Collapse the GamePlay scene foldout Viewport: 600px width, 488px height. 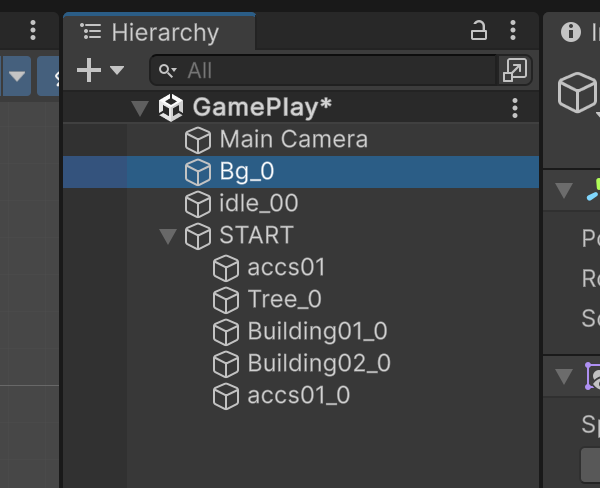click(x=140, y=108)
